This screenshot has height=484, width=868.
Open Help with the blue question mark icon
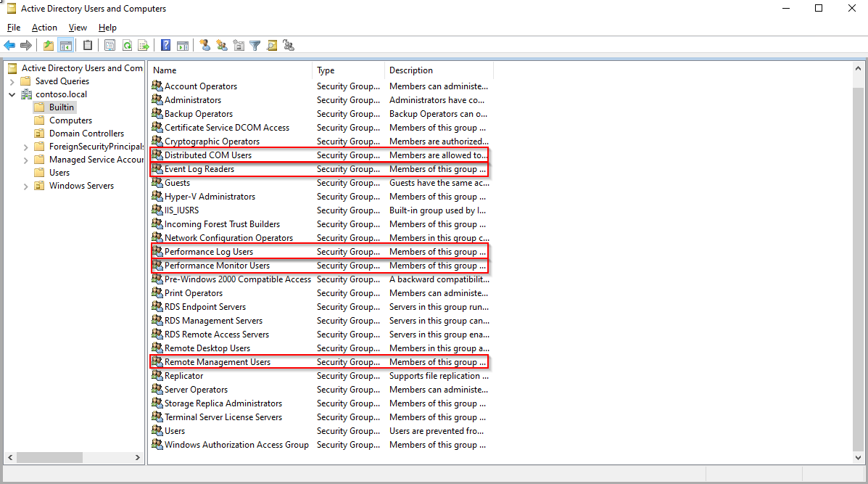[x=166, y=46]
